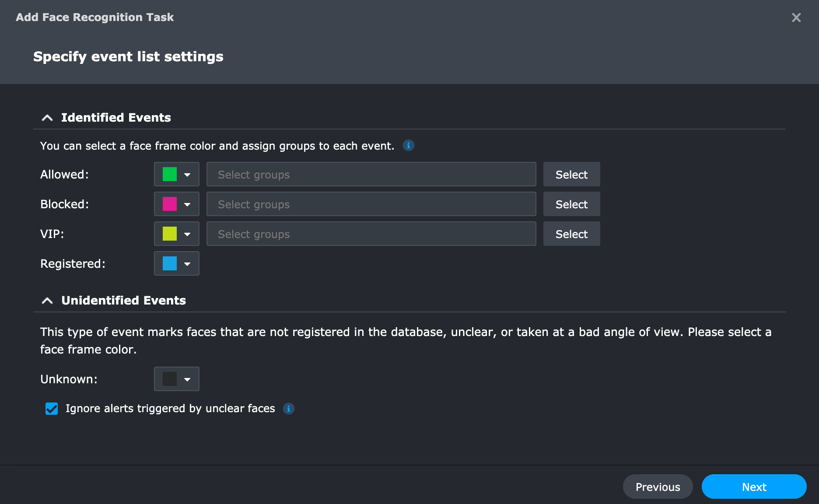The width and height of the screenshot is (819, 504).
Task: Return to the Previous step
Action: tap(658, 486)
